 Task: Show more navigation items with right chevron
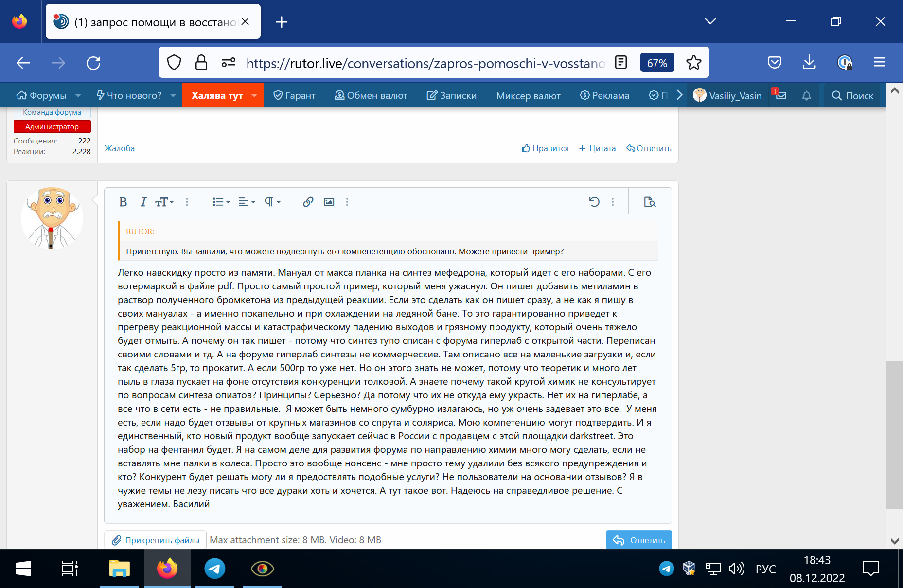(x=680, y=95)
